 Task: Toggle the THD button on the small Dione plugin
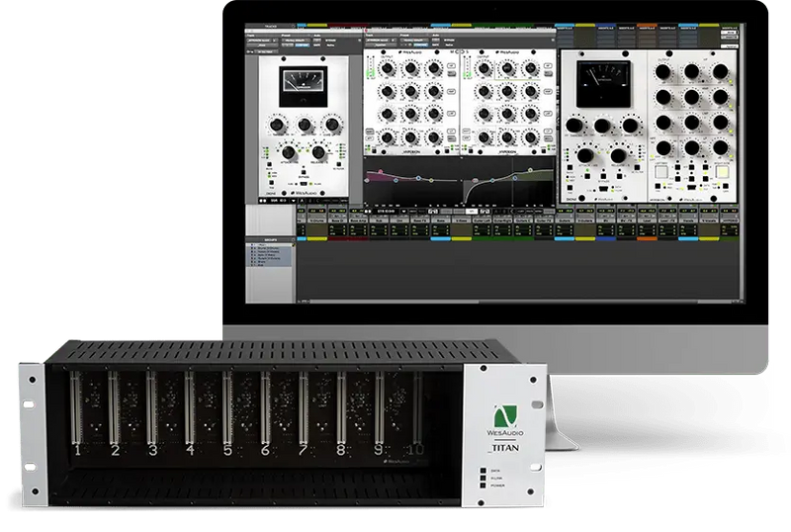(271, 183)
